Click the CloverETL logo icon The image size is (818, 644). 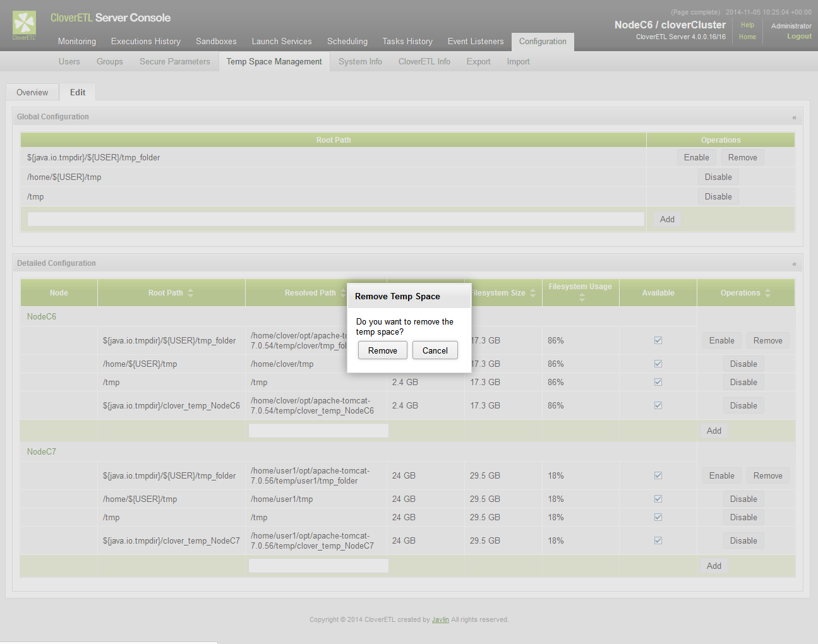coord(24,23)
